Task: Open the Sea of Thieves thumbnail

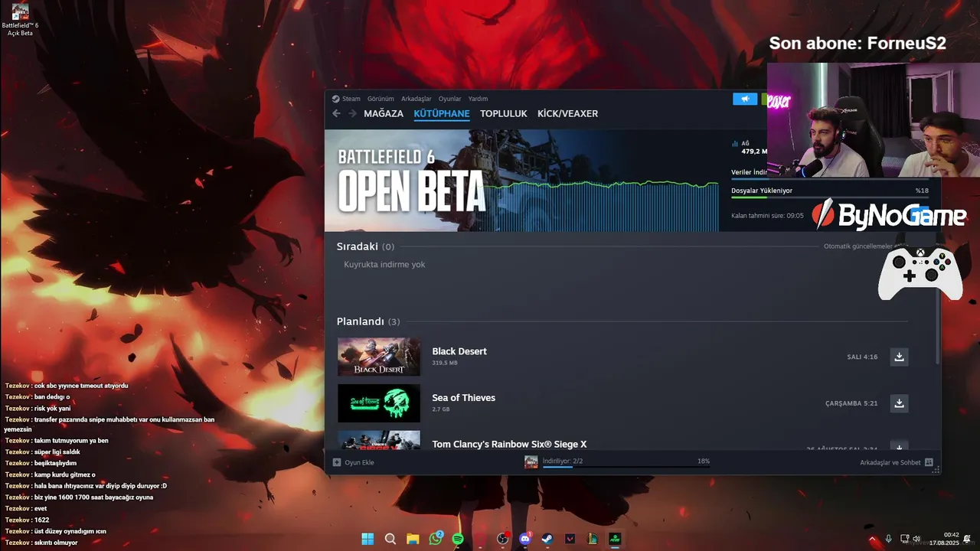Action: coord(379,403)
